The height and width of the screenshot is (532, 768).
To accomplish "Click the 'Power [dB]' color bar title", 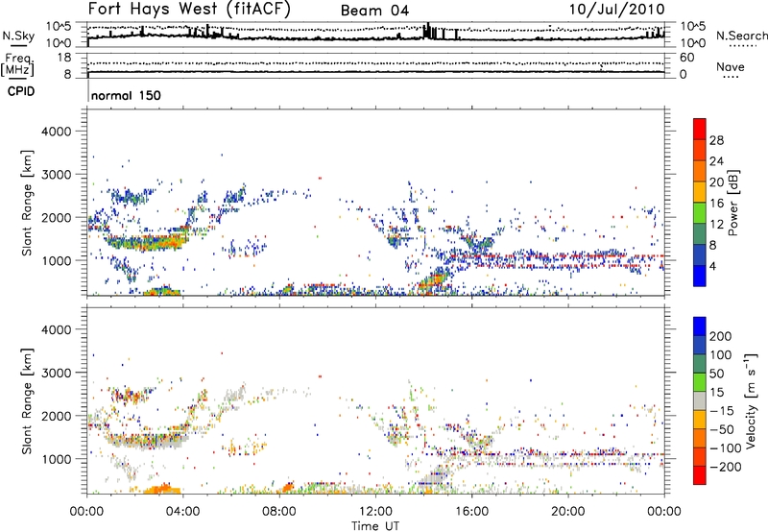I will [x=732, y=203].
